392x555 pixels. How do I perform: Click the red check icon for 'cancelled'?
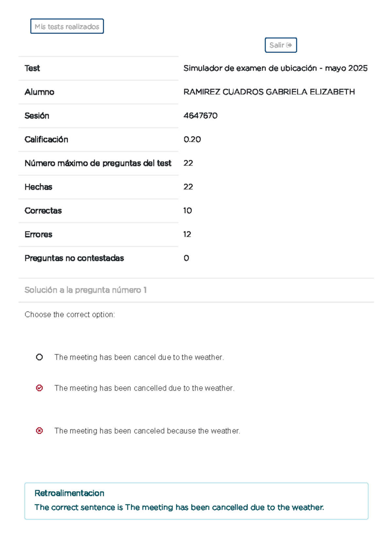click(39, 388)
